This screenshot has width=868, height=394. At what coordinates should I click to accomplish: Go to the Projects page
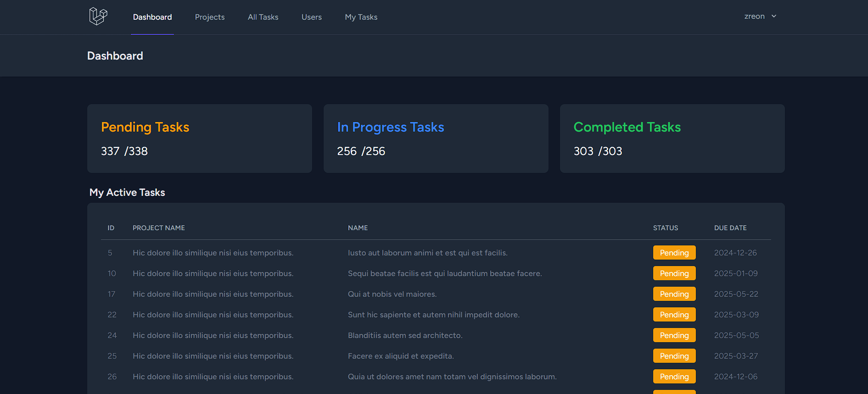coord(210,17)
